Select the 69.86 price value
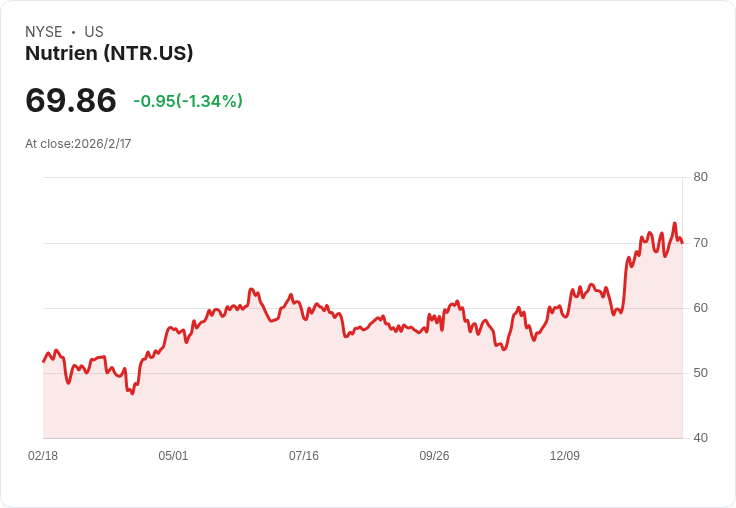Viewport: 736px width, 508px height. pyautogui.click(x=71, y=100)
